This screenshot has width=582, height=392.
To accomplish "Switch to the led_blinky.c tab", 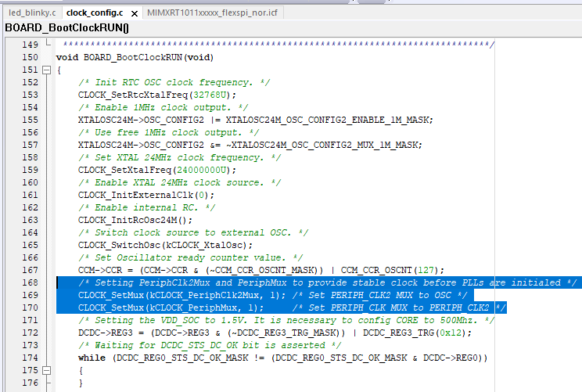I will (32, 13).
